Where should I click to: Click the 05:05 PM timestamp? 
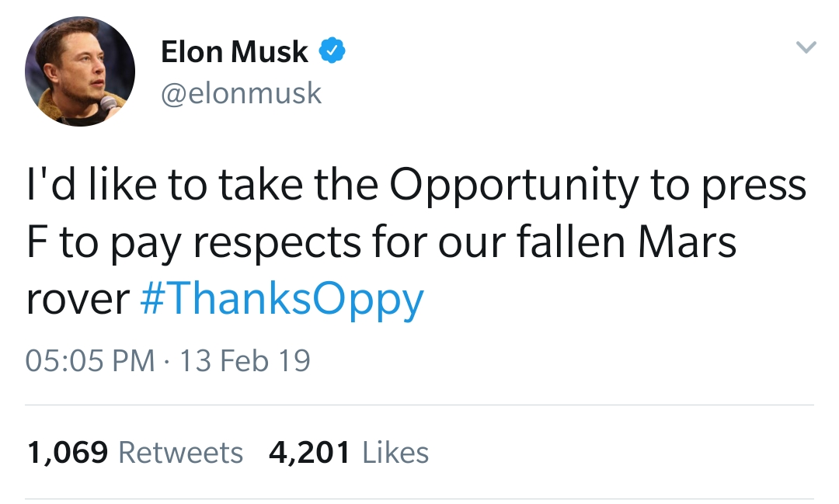tap(90, 360)
